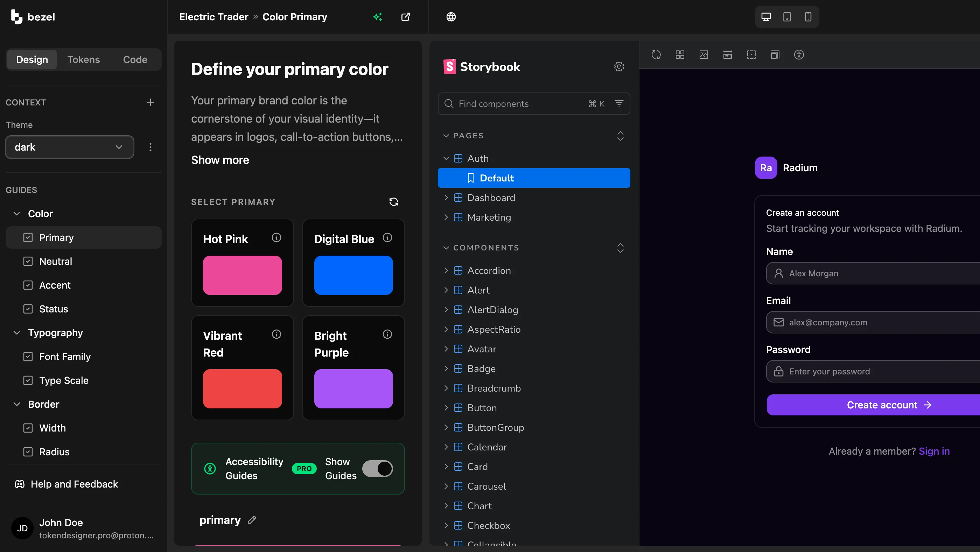980x552 pixels.
Task: Click the AI sparkle icon in header
Action: pos(377,17)
